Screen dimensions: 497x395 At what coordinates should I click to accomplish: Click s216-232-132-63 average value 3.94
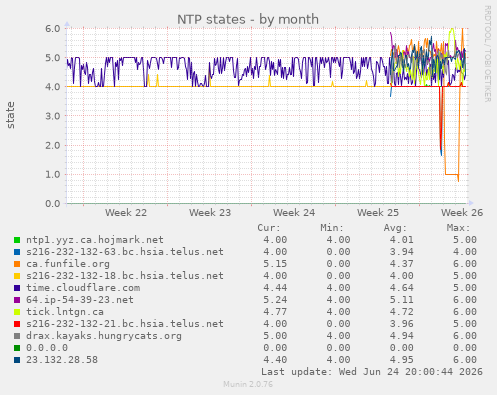click(402, 252)
